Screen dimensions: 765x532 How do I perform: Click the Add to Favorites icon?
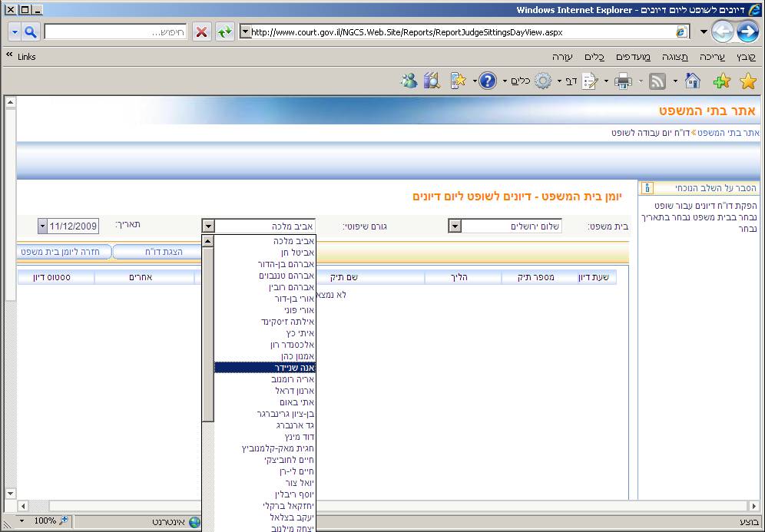(x=720, y=81)
